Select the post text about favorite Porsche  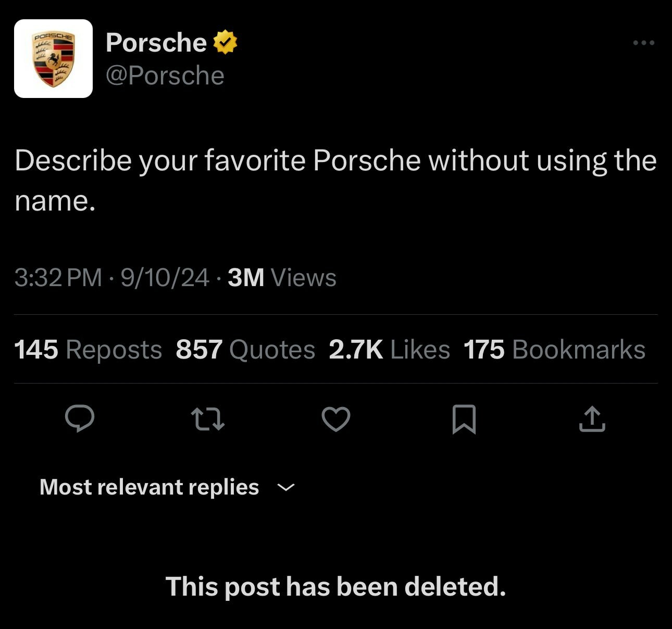(x=335, y=180)
